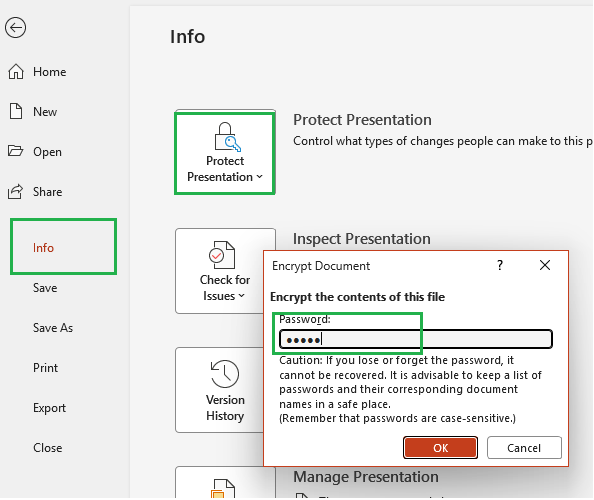This screenshot has width=594, height=500.
Task: Open help with the question mark
Action: pos(500,265)
